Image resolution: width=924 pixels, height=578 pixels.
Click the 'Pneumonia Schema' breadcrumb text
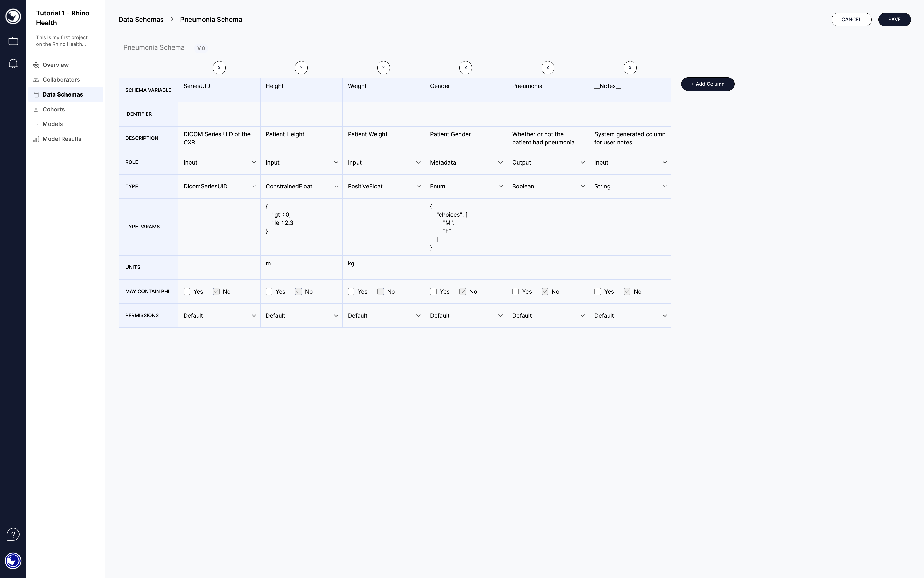click(x=211, y=20)
